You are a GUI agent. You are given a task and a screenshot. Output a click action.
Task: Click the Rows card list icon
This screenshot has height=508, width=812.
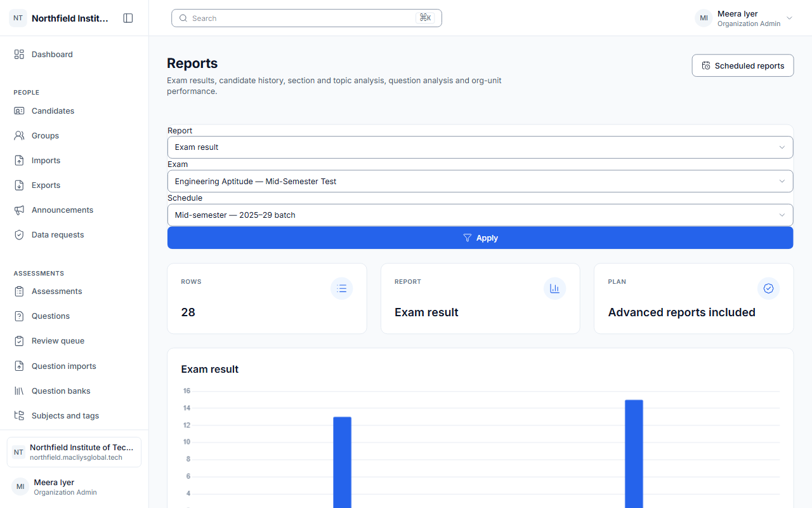[x=342, y=289]
